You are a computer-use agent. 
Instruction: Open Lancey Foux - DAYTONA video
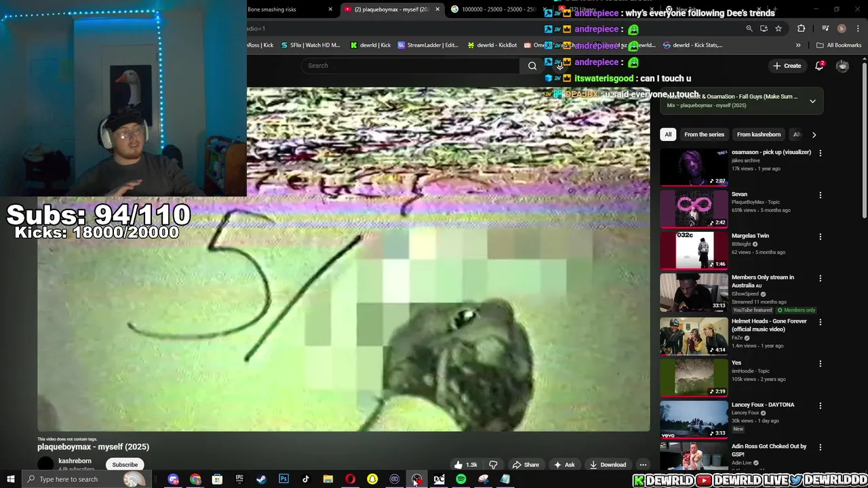[x=763, y=405]
